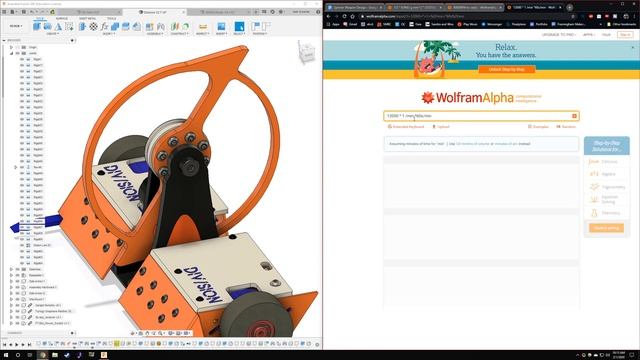640x360 pixels.
Task: Click the Unlock Step-by-Step banner button
Action: [507, 69]
